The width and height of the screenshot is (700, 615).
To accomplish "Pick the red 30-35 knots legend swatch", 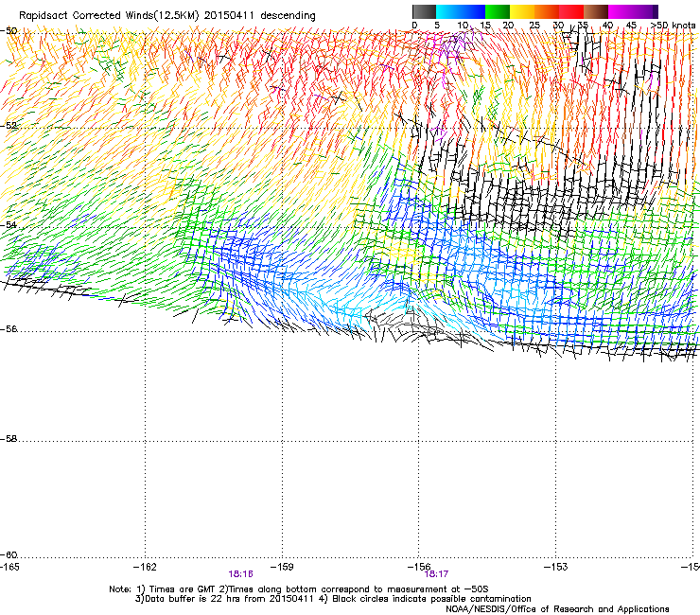I will pos(571,11).
